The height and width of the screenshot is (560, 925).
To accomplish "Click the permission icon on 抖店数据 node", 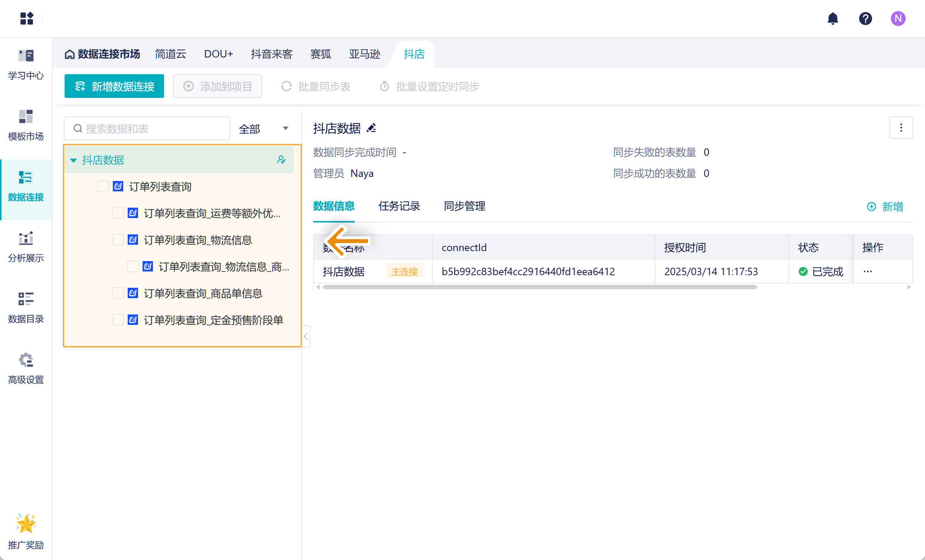I will pos(281,160).
